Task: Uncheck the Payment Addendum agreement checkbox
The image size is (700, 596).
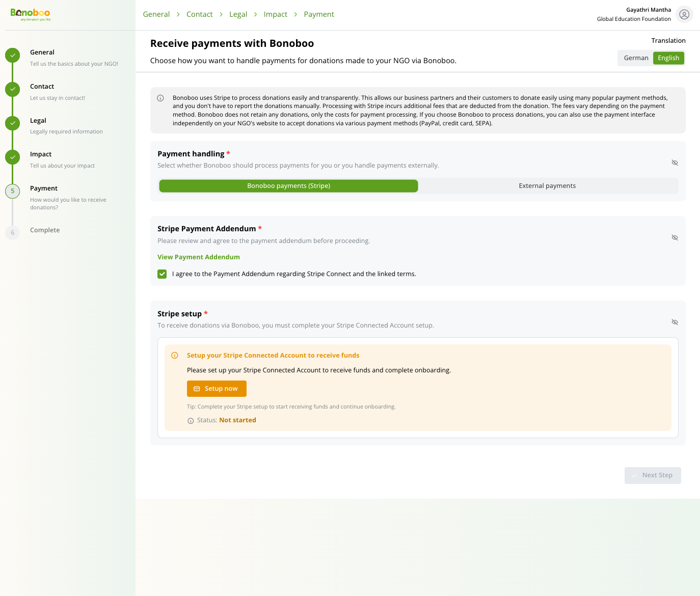Action: coord(162,274)
